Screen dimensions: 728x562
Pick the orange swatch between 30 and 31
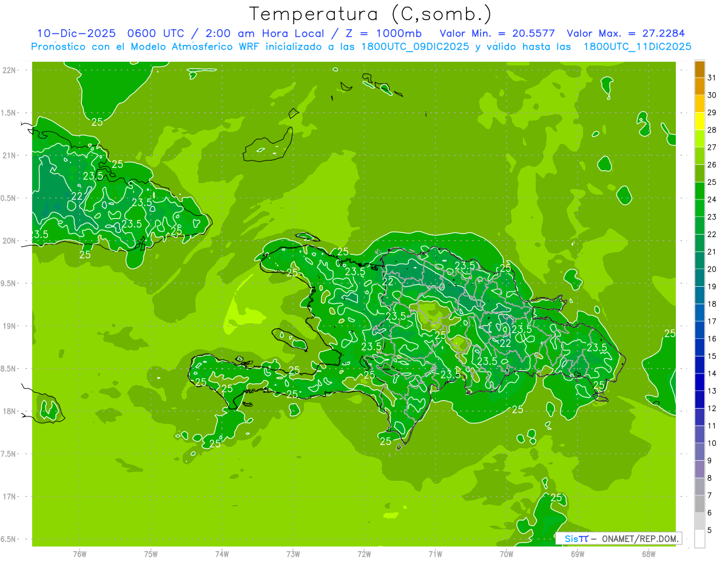click(699, 87)
